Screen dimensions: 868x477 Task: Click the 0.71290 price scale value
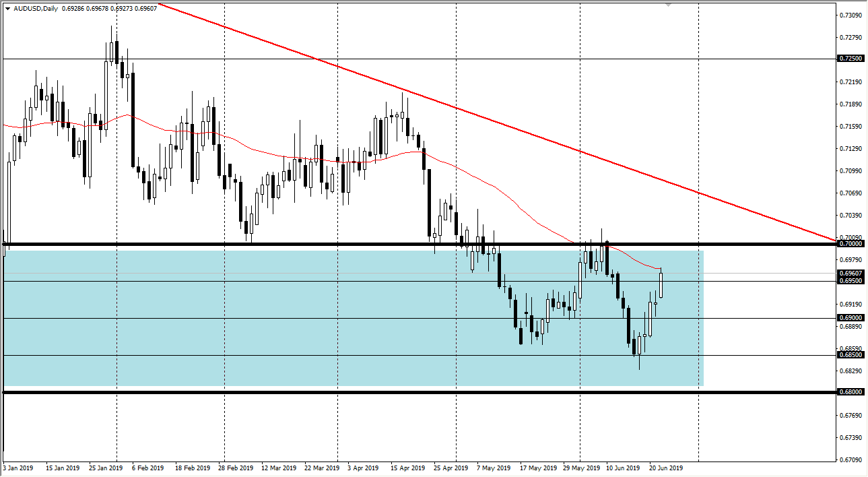click(851, 148)
